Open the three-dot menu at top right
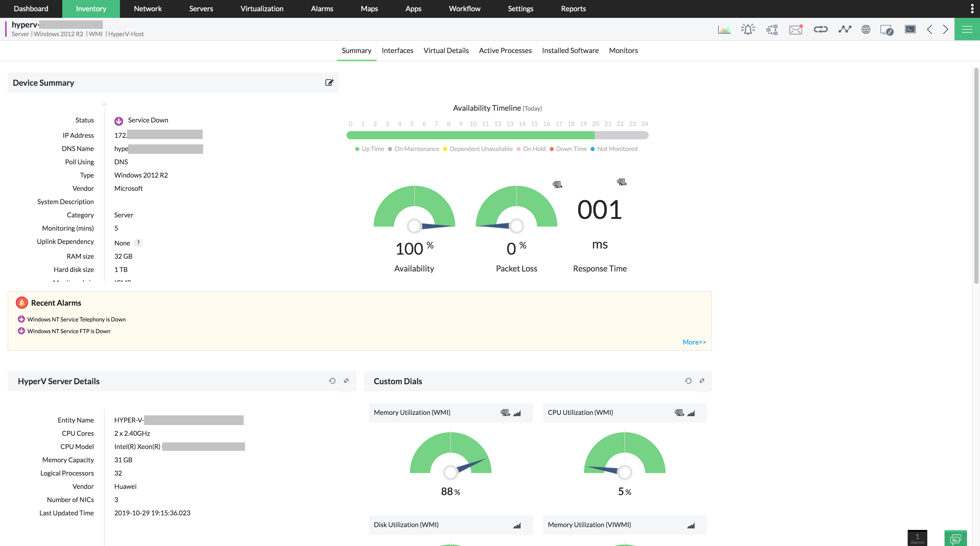The image size is (980, 546). pyautogui.click(x=972, y=8)
